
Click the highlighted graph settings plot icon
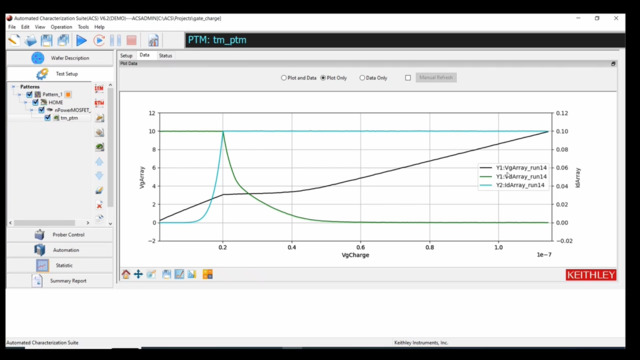pyautogui.click(x=179, y=274)
